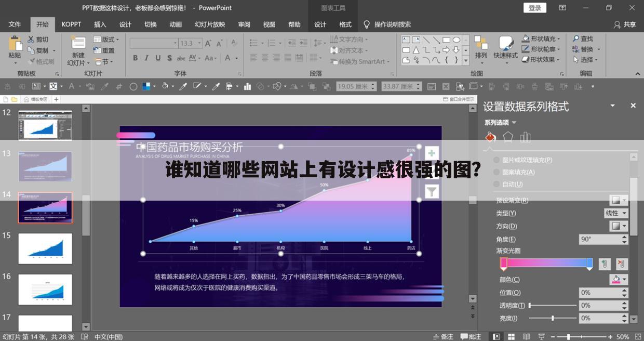Click Add gradient stop button
This screenshot has width=644, height=341.
coord(604,264)
